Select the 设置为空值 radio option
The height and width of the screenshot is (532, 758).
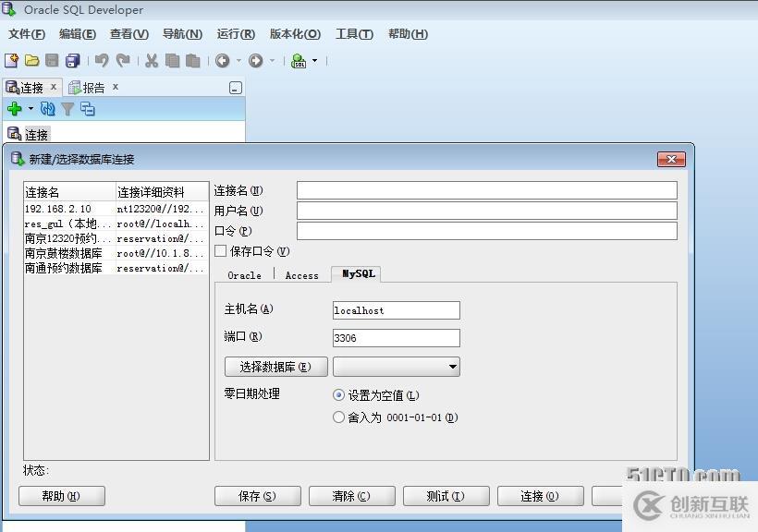click(340, 394)
